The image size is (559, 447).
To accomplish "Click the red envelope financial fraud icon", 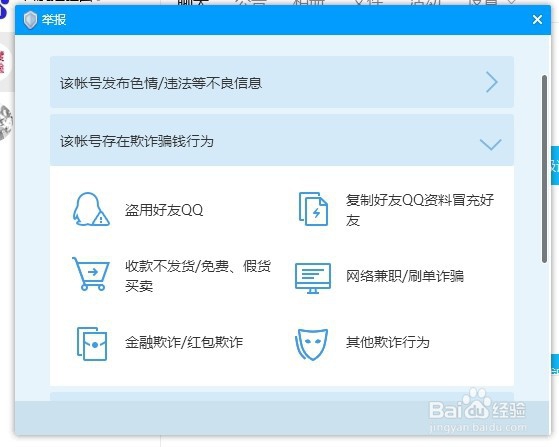I will pos(92,344).
